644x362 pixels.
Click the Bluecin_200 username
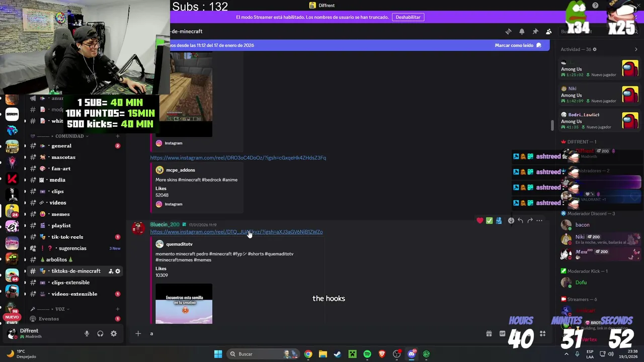pyautogui.click(x=165, y=225)
